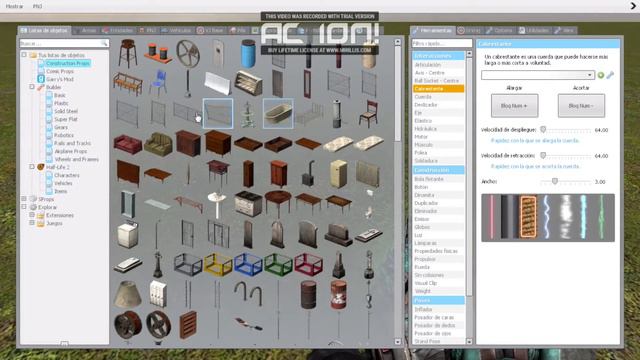
Task: Choose the blue lightning rope material
Action: [x=547, y=217]
